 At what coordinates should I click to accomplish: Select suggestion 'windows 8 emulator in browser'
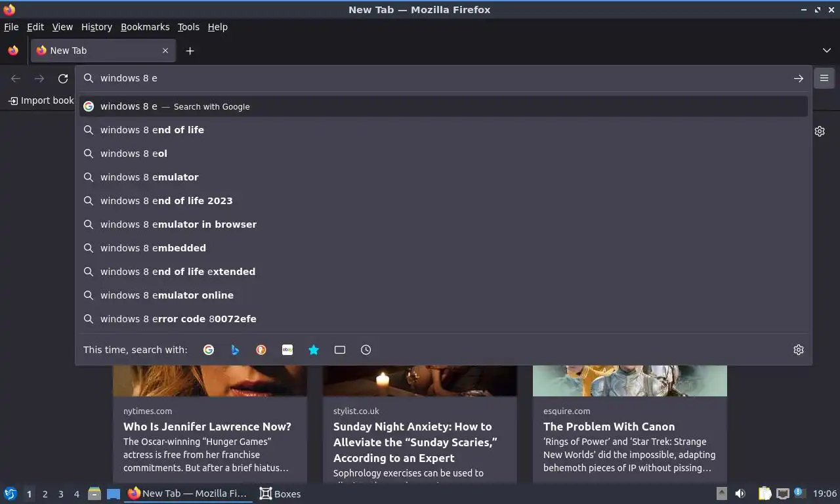click(x=444, y=224)
